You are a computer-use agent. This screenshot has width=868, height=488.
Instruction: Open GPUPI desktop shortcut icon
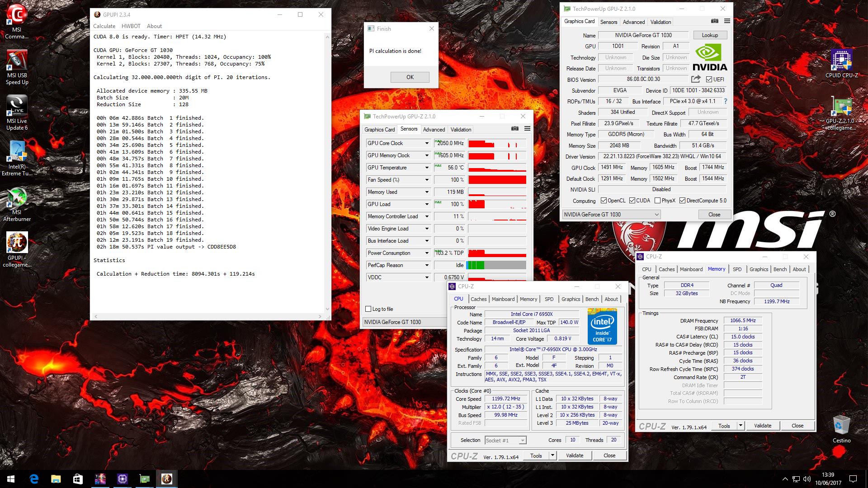tap(17, 250)
